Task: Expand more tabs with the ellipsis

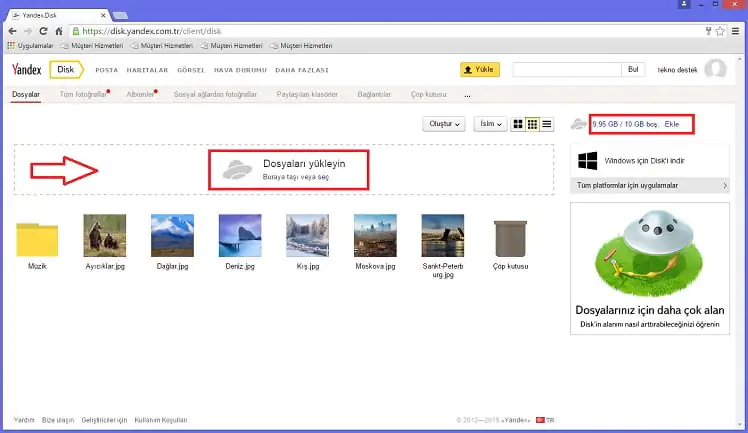Action: 467,95
